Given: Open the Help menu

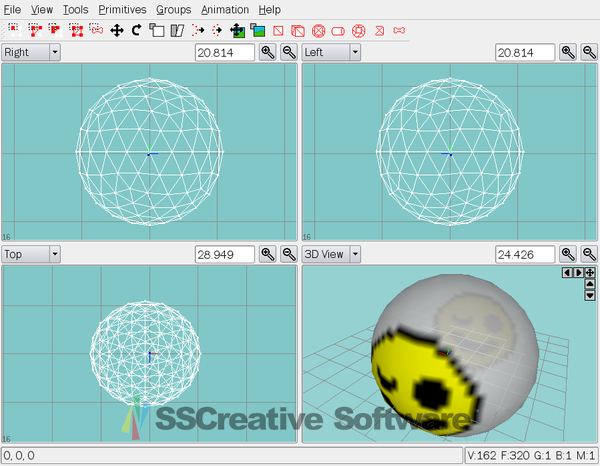Looking at the screenshot, I should pos(269,10).
